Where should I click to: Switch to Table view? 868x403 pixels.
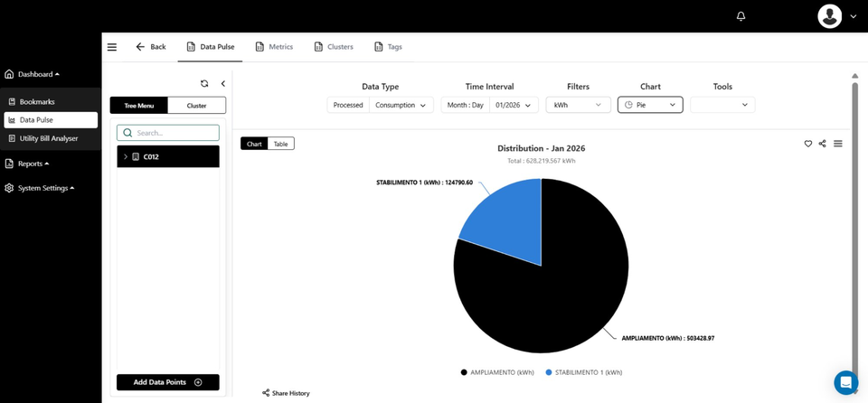[281, 144]
